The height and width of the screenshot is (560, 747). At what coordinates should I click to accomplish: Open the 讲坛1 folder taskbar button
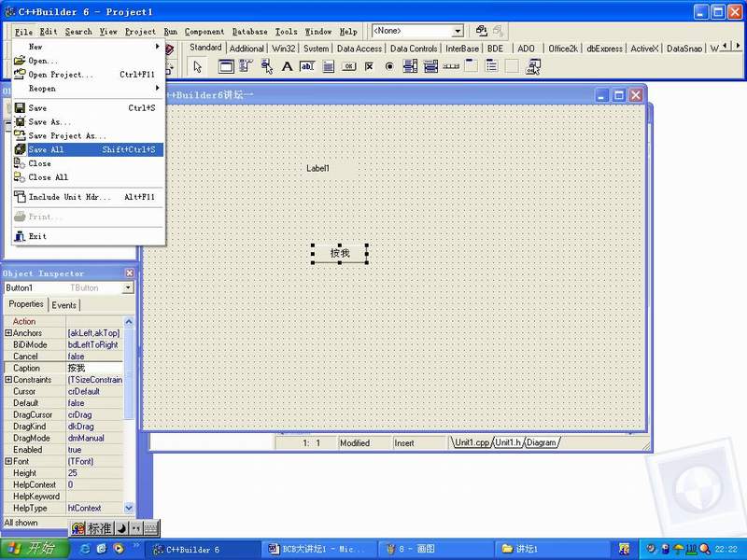coord(551,549)
